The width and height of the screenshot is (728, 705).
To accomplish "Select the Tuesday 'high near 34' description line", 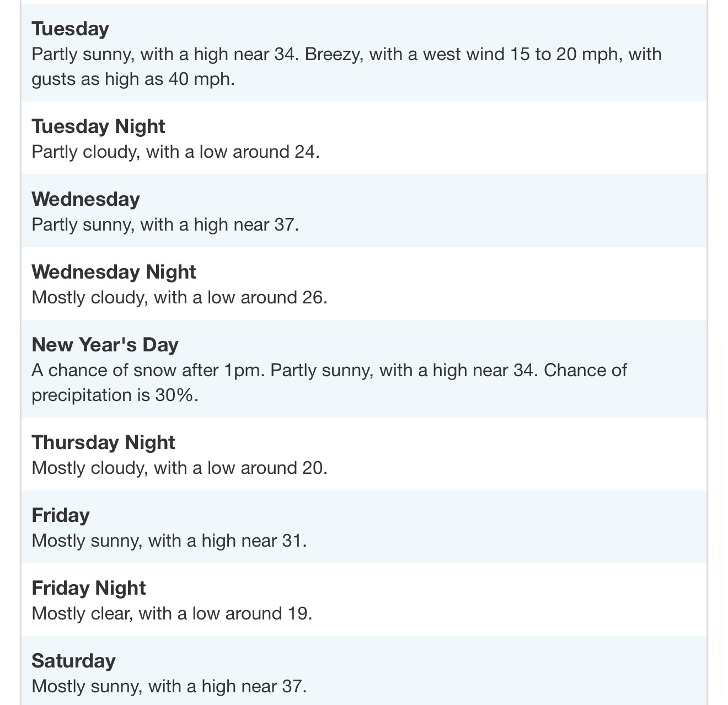I will point(346,54).
